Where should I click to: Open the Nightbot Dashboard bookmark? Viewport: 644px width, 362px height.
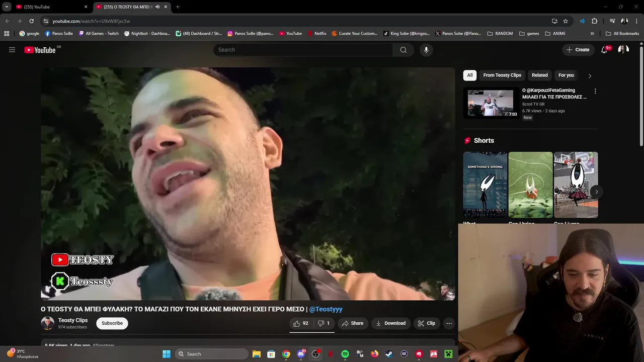(x=147, y=34)
